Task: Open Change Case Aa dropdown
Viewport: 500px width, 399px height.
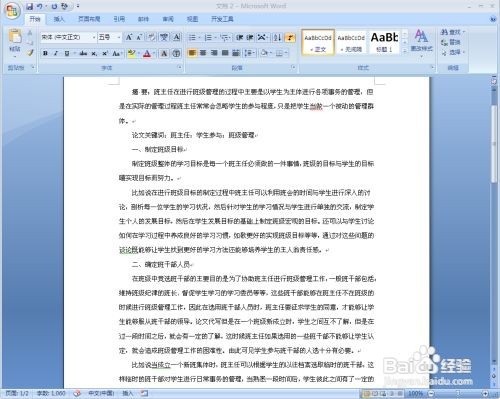Action: tap(117, 53)
